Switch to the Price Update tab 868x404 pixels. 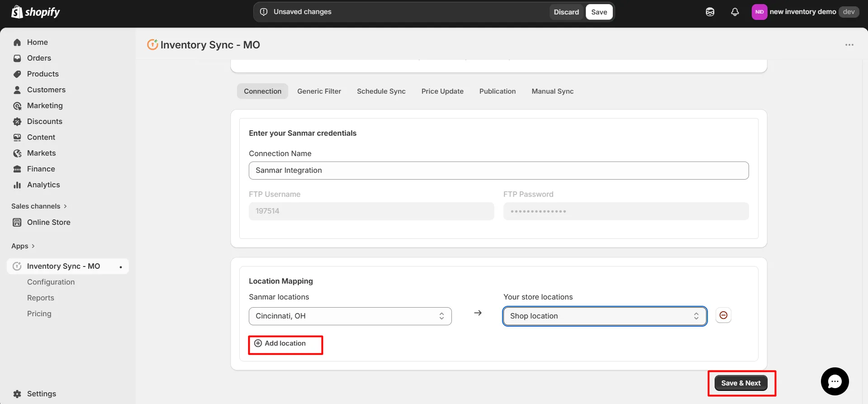tap(442, 91)
